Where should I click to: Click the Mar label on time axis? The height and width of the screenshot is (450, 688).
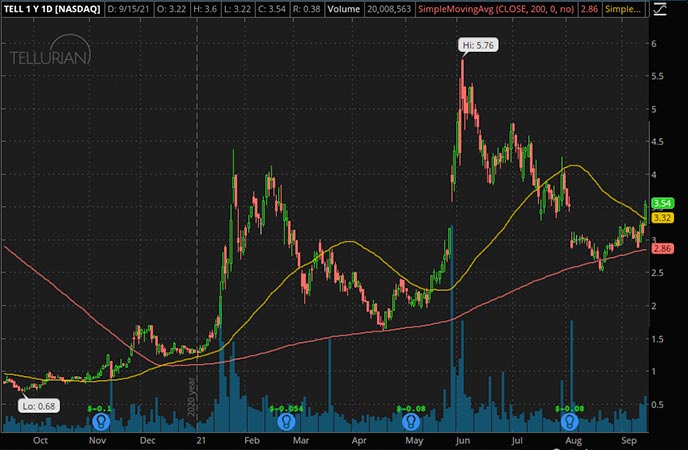301,440
